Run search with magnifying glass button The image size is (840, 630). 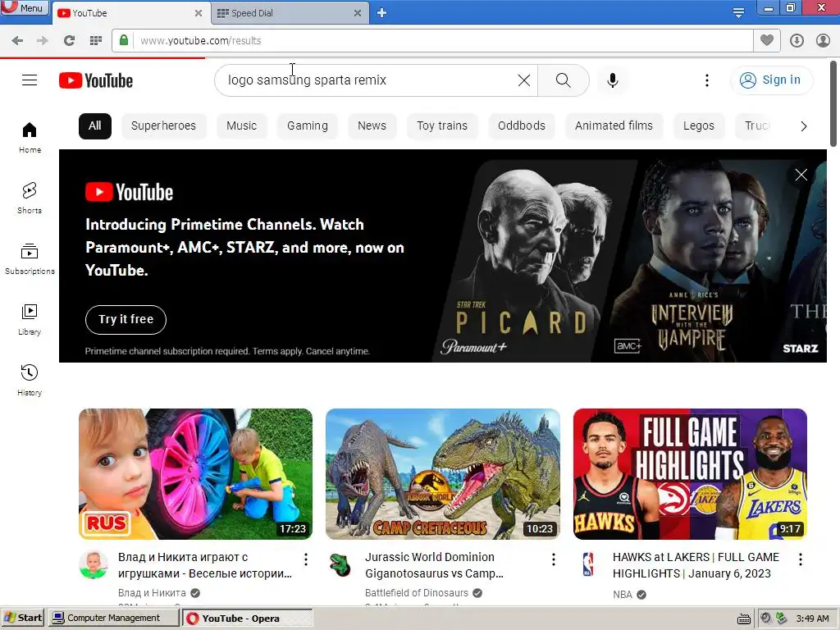tap(563, 80)
